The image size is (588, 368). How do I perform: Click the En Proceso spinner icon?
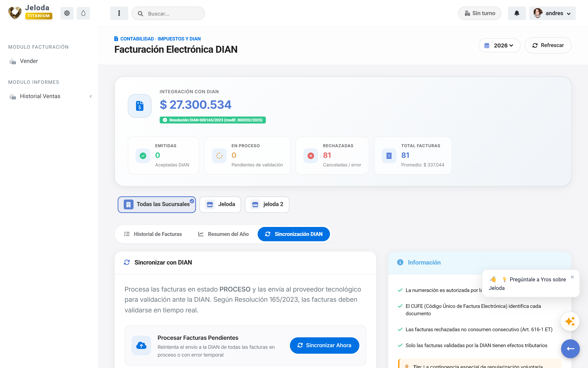[x=219, y=156]
